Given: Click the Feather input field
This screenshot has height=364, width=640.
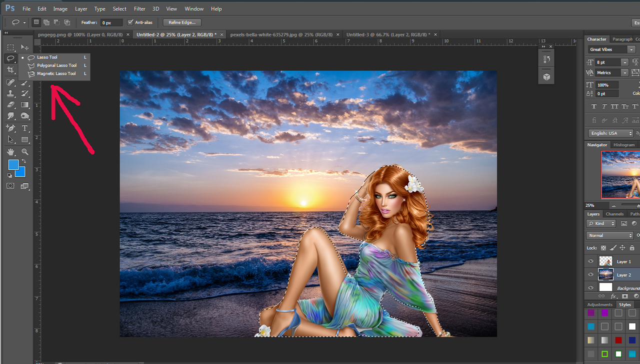Looking at the screenshot, I should [111, 23].
